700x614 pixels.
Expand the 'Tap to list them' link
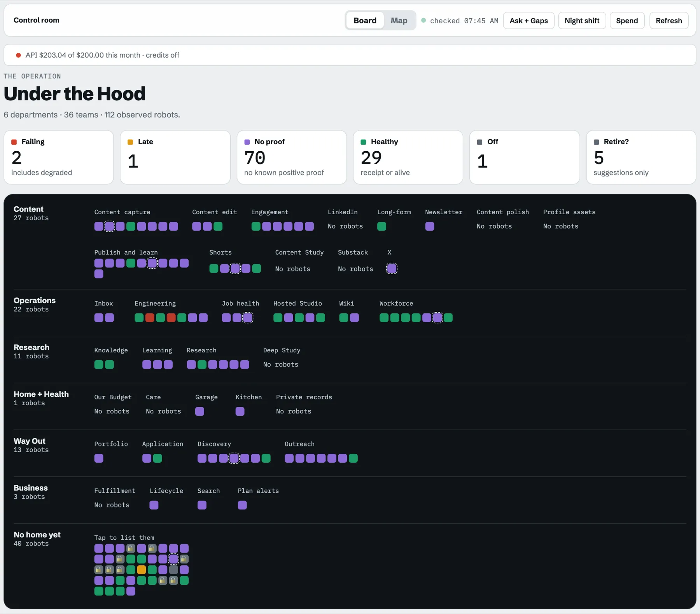point(124,537)
